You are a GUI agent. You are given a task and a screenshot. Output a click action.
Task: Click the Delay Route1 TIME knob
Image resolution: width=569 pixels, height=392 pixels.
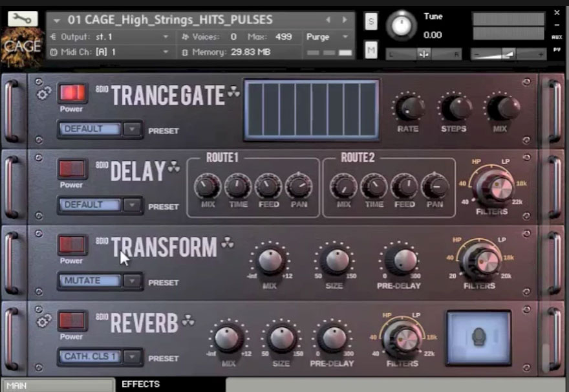coord(238,186)
